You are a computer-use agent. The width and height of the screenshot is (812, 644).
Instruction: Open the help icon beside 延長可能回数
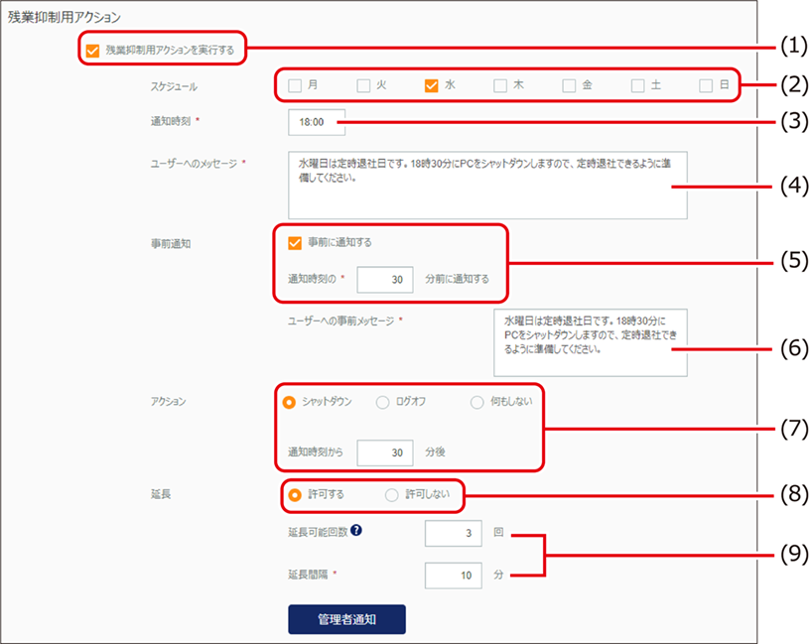[x=356, y=531]
